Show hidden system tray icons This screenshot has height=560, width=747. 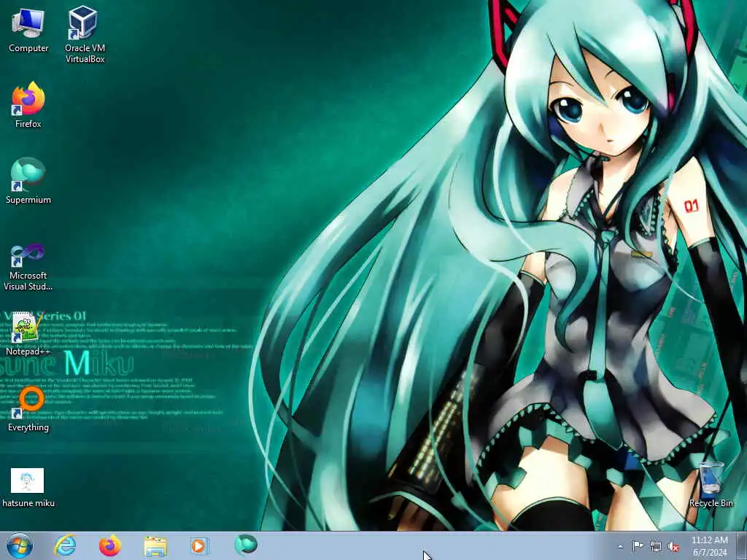tap(620, 547)
